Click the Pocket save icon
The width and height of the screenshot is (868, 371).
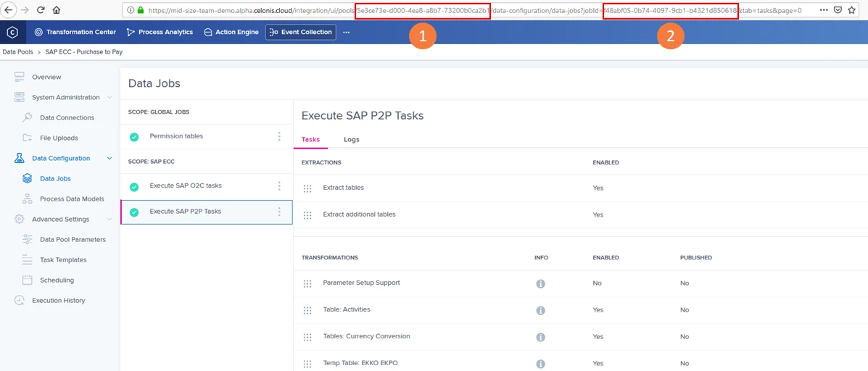(x=838, y=10)
